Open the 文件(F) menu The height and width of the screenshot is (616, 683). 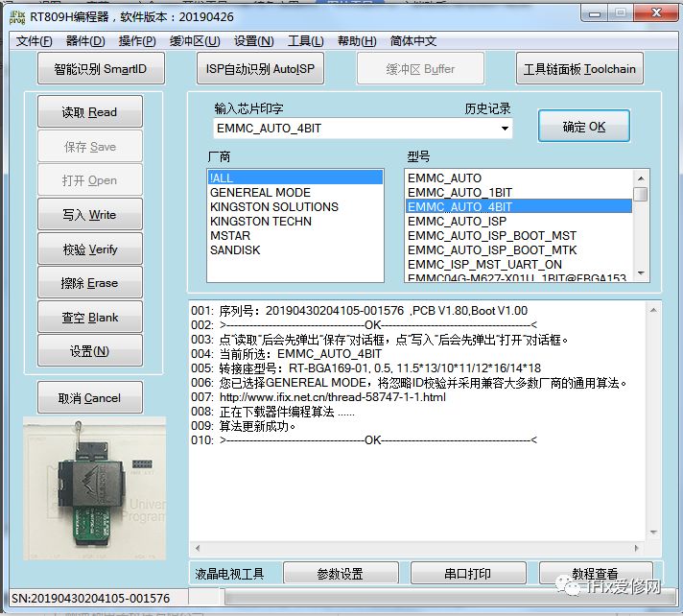click(35, 41)
